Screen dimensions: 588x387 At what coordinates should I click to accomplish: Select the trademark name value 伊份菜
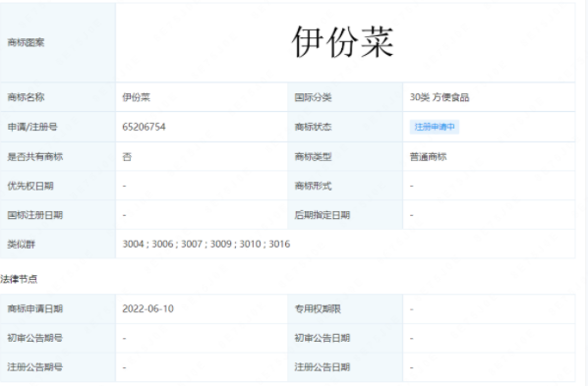[x=136, y=97]
